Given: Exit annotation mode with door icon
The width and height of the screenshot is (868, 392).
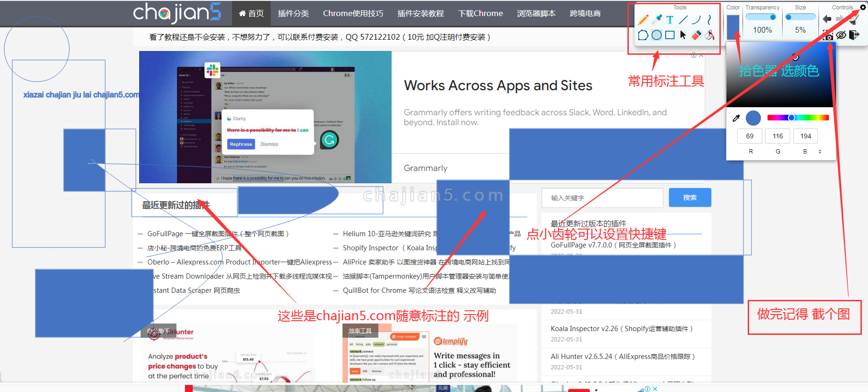Looking at the screenshot, I should (854, 35).
